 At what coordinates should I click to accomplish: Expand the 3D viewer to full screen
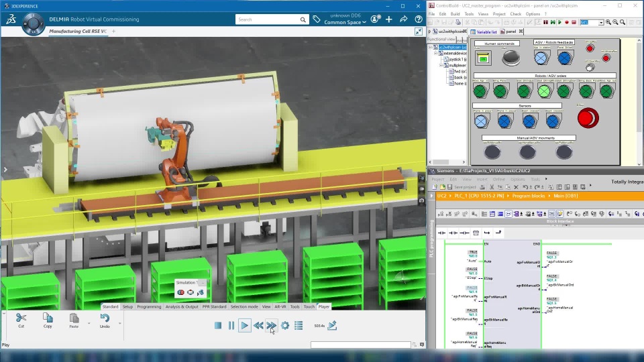[x=419, y=32]
